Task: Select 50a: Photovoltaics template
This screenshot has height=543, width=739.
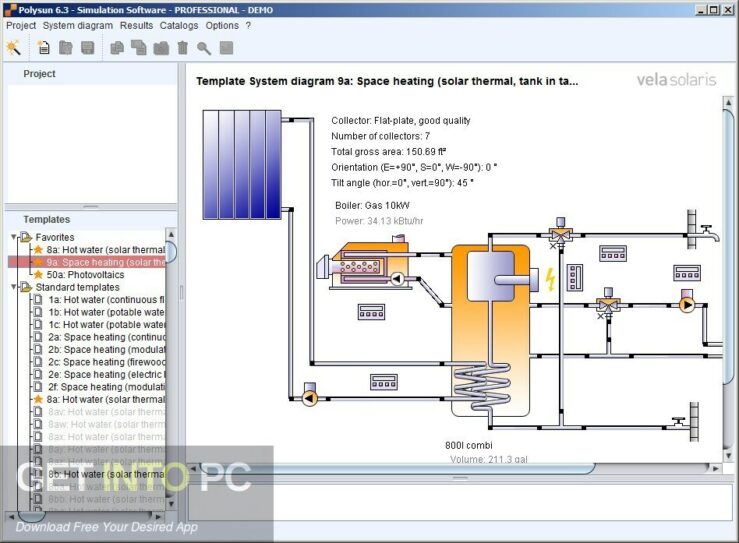Action: tap(79, 275)
